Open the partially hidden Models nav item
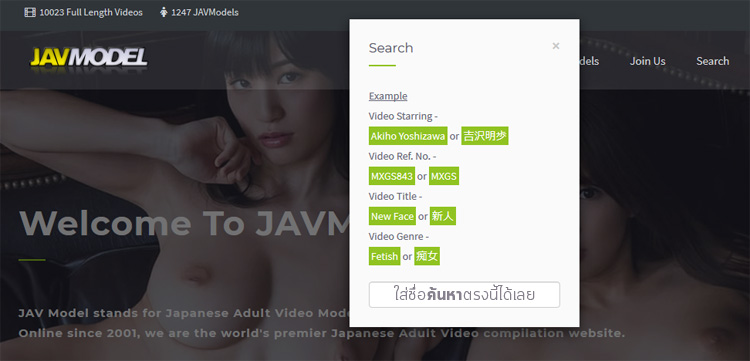 click(x=589, y=61)
